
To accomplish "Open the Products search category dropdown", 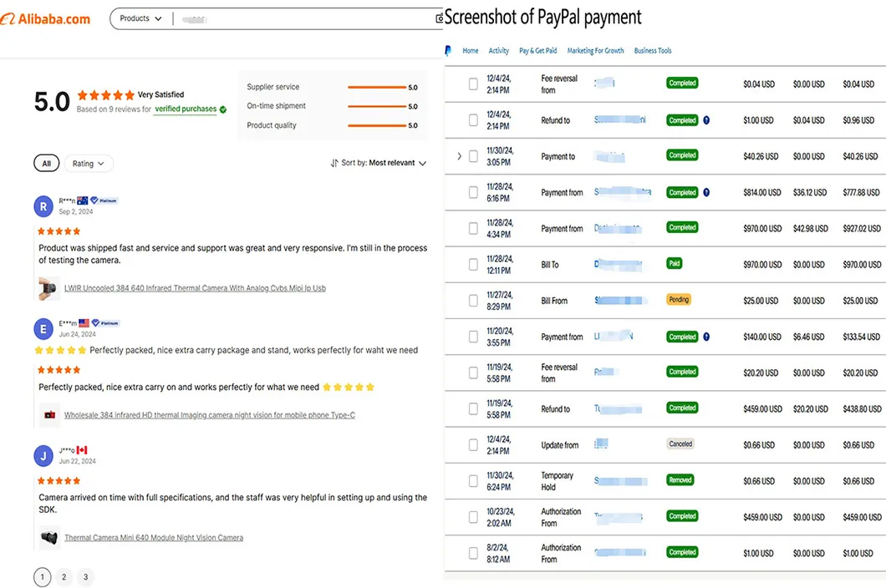I will [140, 18].
